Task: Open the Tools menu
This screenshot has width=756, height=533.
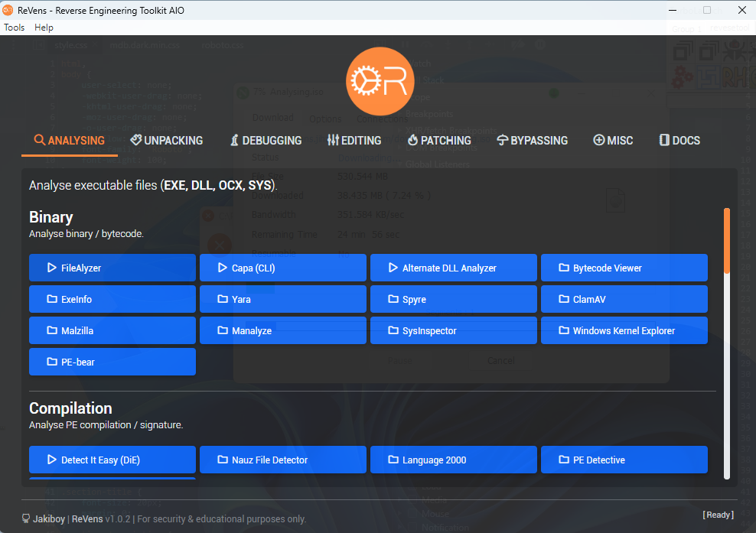Action: point(14,28)
